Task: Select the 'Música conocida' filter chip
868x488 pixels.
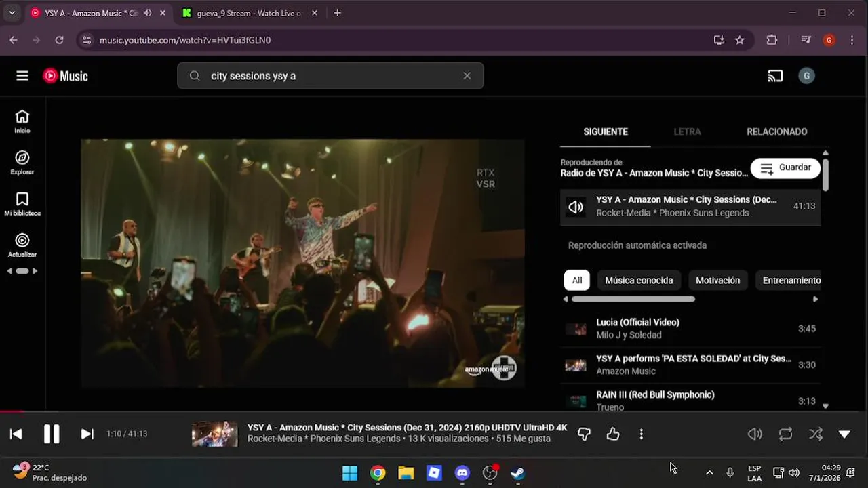Action: [x=639, y=280]
